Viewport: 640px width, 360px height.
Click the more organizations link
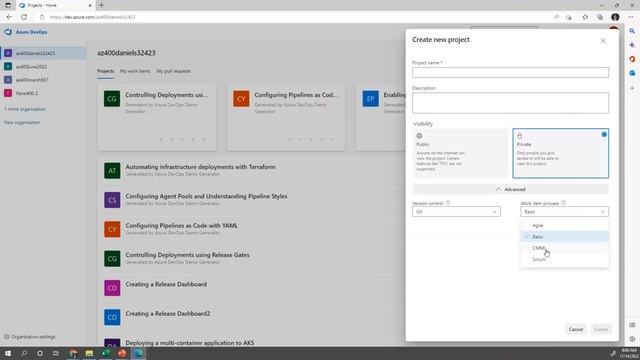[25, 109]
